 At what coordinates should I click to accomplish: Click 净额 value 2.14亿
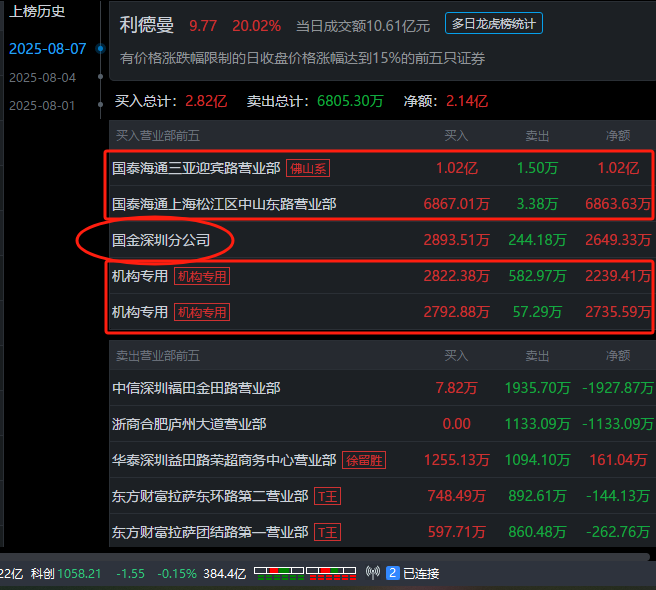pyautogui.click(x=467, y=101)
